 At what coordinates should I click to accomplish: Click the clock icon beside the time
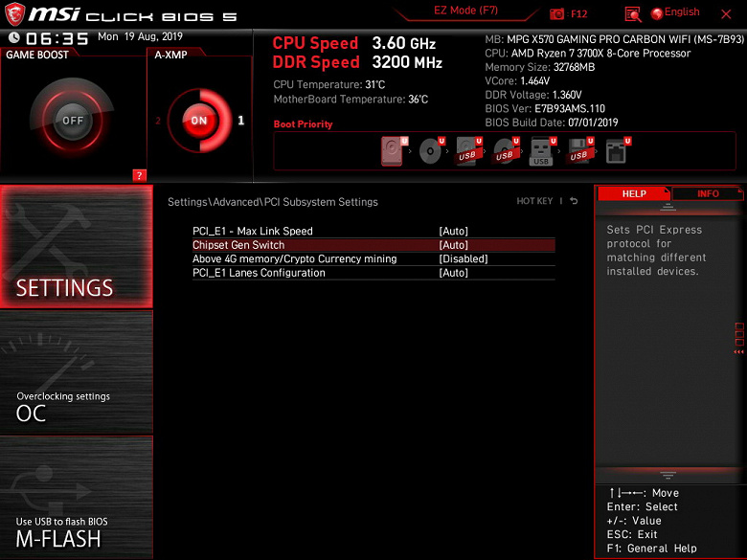click(x=14, y=37)
